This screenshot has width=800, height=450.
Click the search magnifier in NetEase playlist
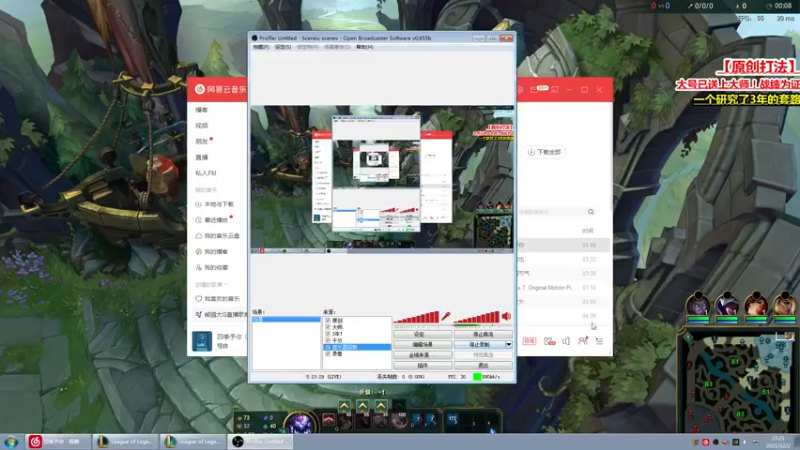click(591, 212)
